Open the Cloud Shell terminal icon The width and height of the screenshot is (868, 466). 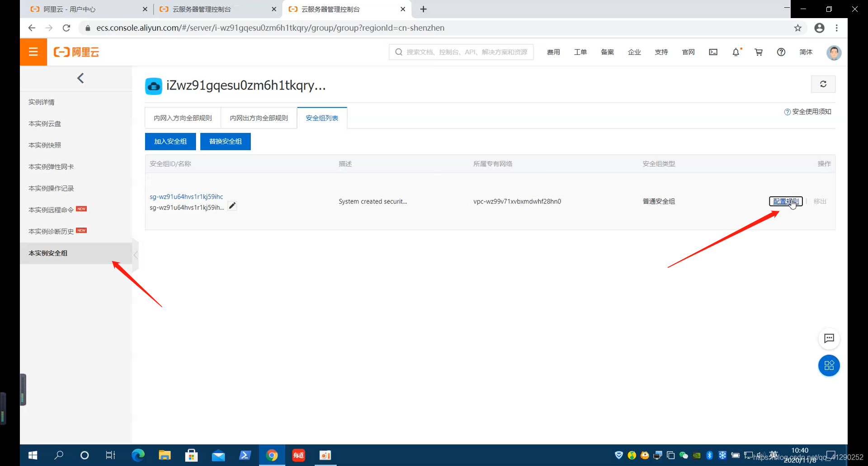click(713, 52)
